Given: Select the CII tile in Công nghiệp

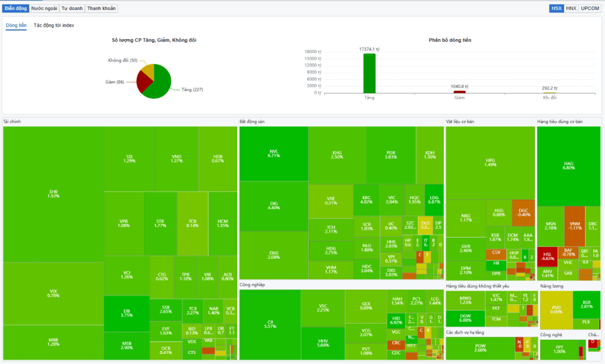Looking at the screenshot, I should (x=269, y=324).
